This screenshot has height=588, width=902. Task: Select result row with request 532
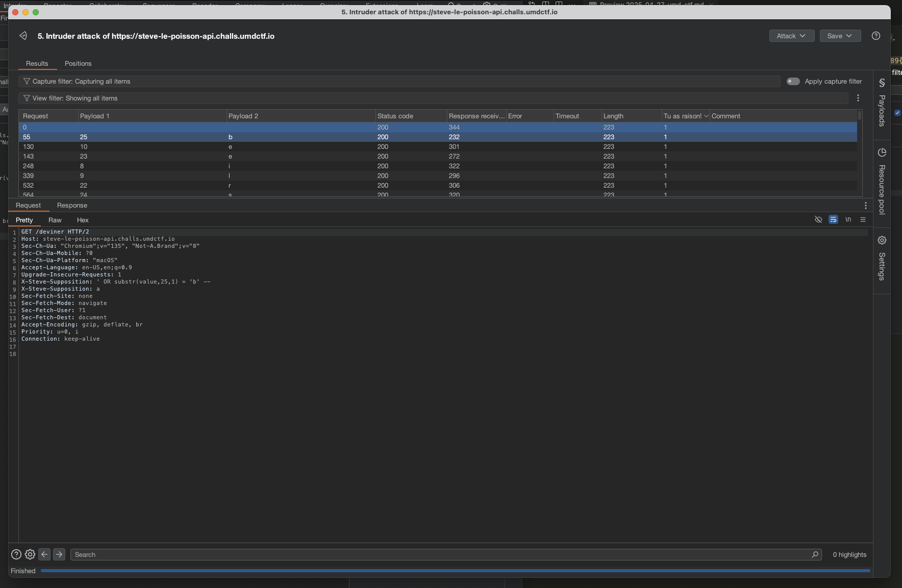click(438, 186)
